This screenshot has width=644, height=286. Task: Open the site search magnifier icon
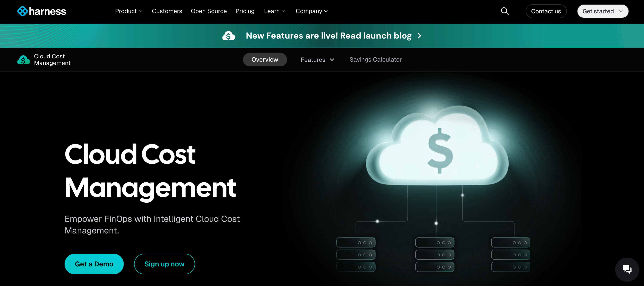point(505,11)
